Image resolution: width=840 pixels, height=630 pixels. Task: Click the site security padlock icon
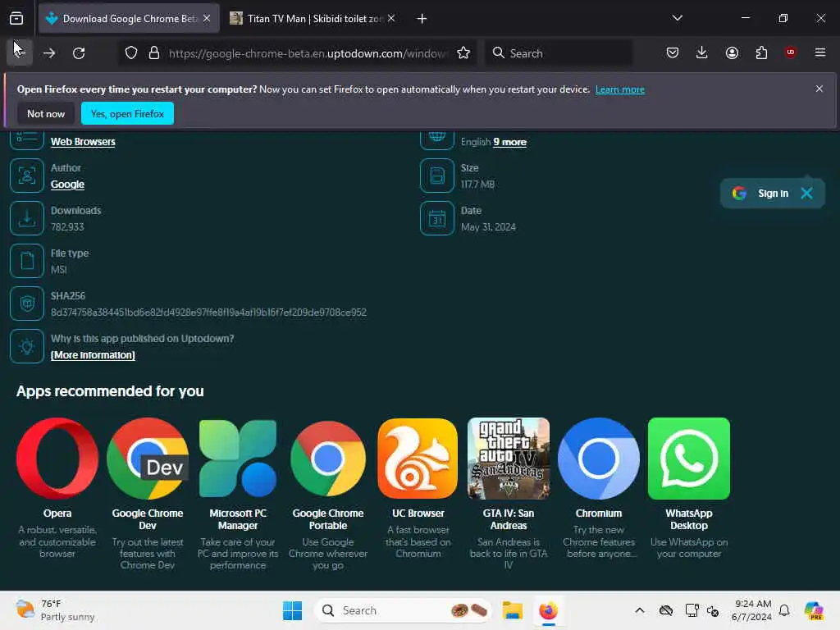tap(154, 53)
